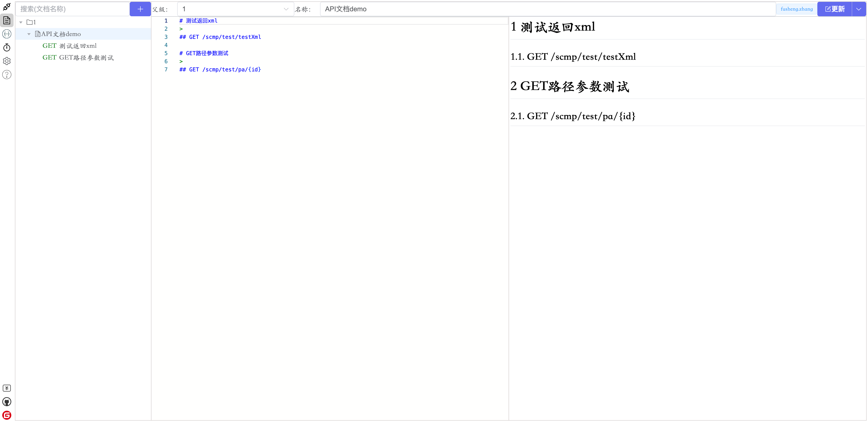Open the help question mark icon
868x422 pixels.
(7, 75)
